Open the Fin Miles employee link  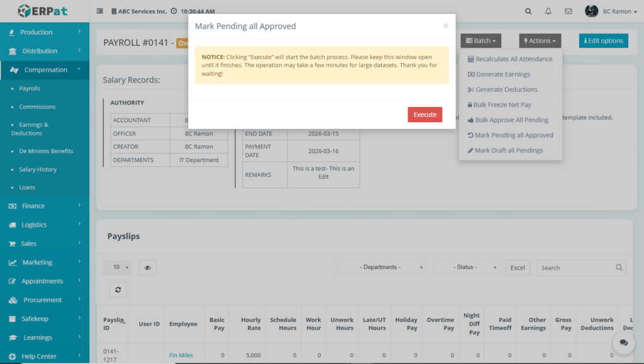pyautogui.click(x=181, y=355)
